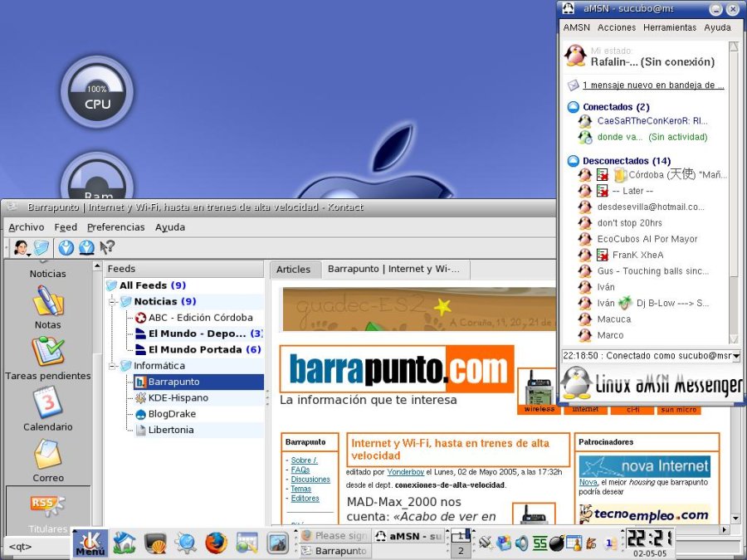Click the penguin avatar next to Mi estado

coord(575,56)
